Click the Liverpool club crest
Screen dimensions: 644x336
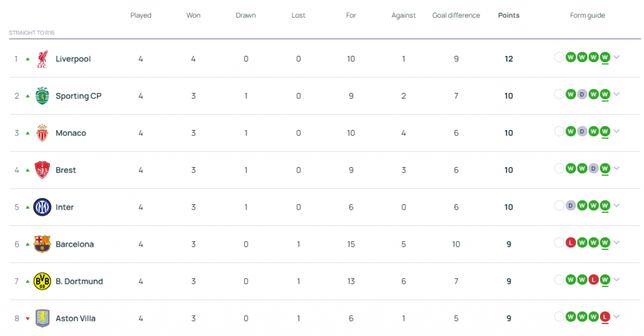42,59
